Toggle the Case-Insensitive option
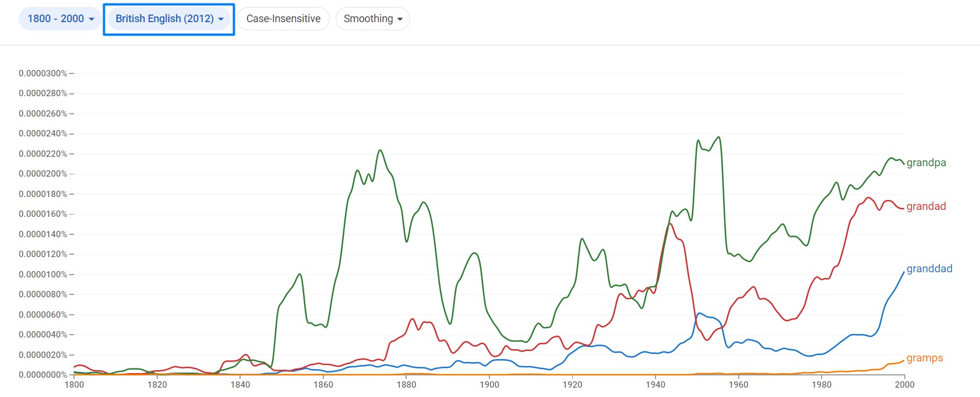 click(283, 19)
